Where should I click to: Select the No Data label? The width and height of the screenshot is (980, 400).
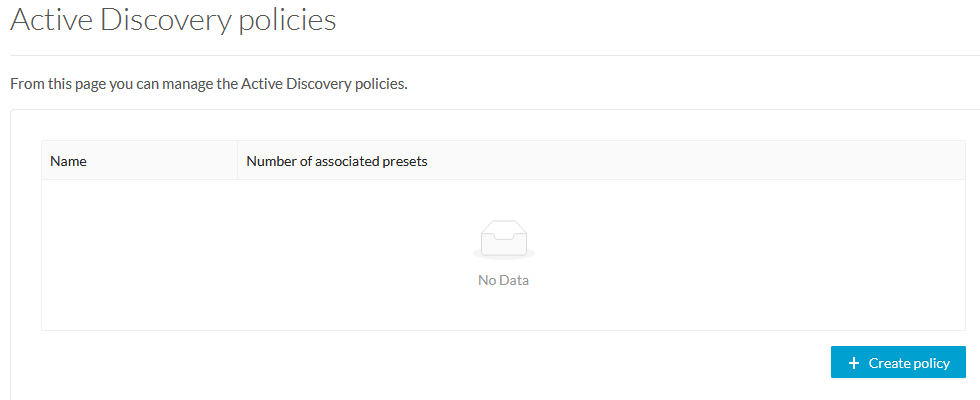pyautogui.click(x=503, y=280)
